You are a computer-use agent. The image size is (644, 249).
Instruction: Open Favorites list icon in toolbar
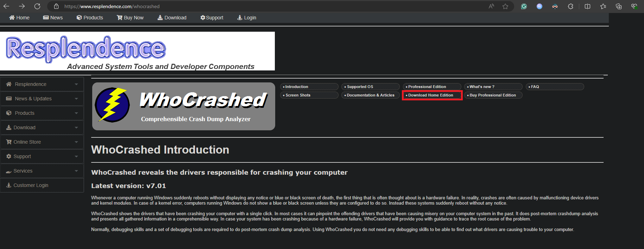pos(603,6)
